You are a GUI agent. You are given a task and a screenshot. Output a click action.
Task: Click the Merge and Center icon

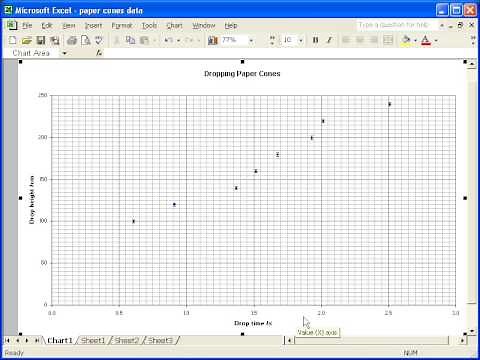tap(388, 40)
